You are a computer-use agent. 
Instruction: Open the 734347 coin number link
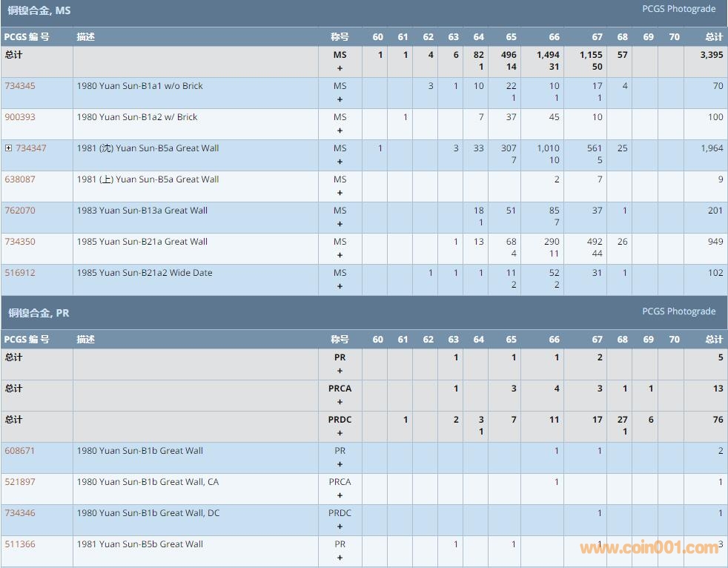(31, 148)
